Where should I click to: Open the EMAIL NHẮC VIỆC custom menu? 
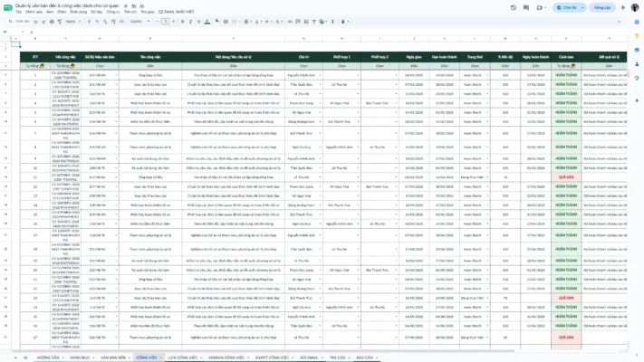(x=177, y=12)
